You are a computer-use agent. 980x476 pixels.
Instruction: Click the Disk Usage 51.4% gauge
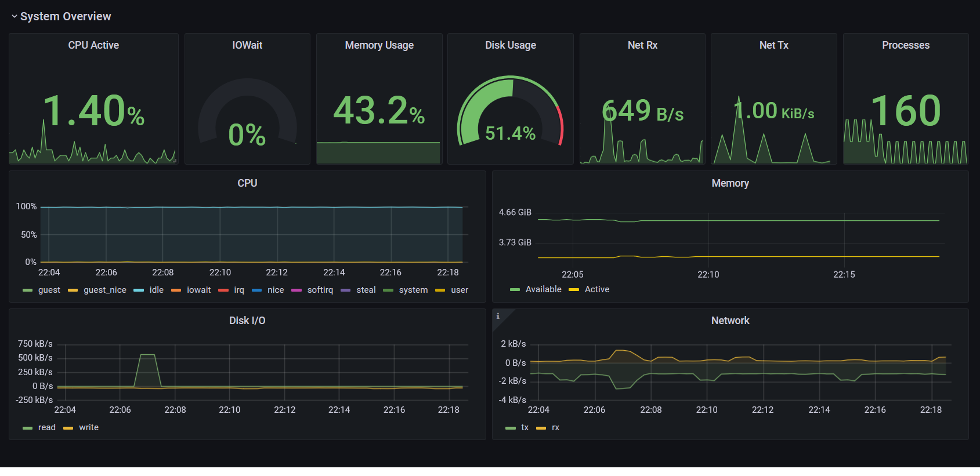511,111
